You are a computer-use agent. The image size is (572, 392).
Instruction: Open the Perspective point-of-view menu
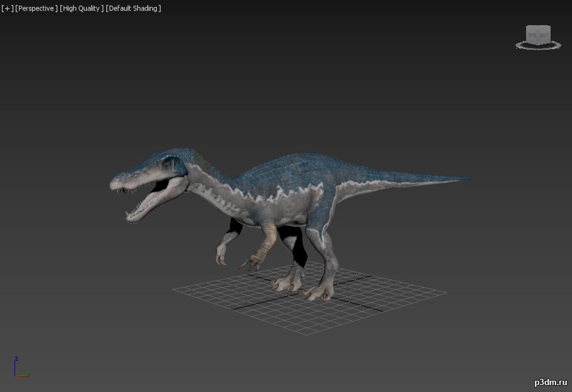(x=36, y=8)
